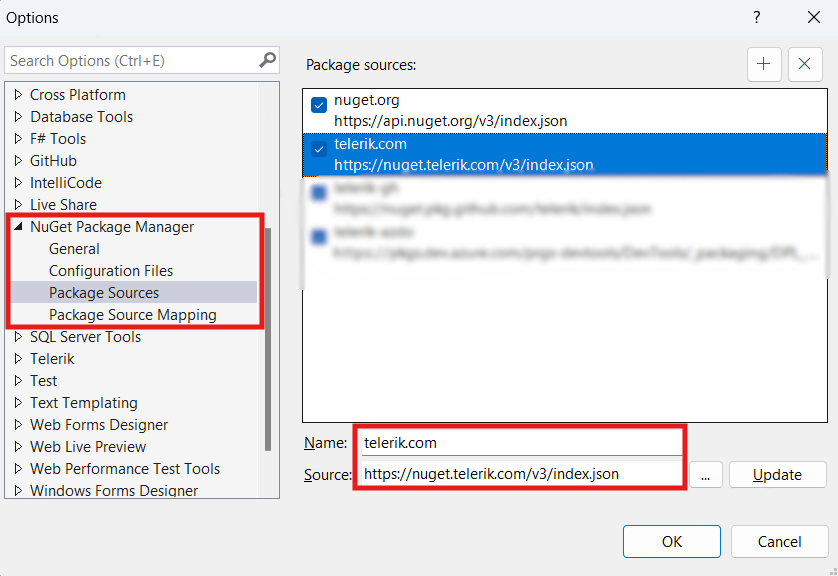Screen dimensions: 838x576
Task: Select the F# Tools category
Action: point(58,138)
